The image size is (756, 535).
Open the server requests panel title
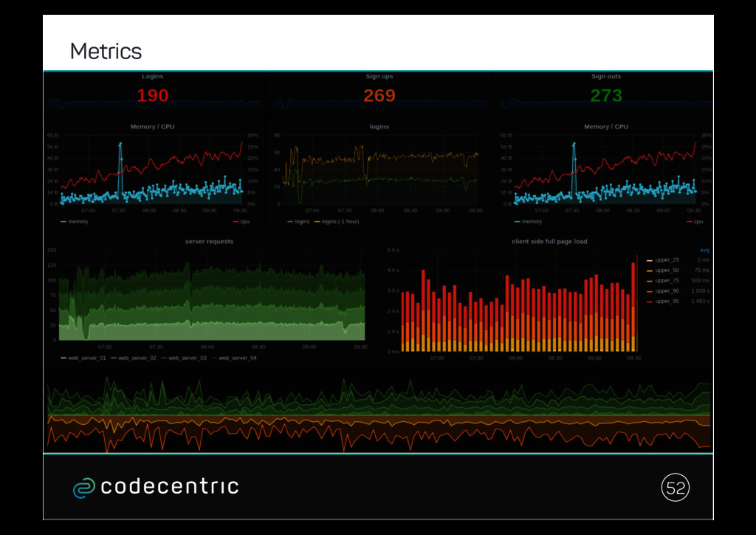209,241
